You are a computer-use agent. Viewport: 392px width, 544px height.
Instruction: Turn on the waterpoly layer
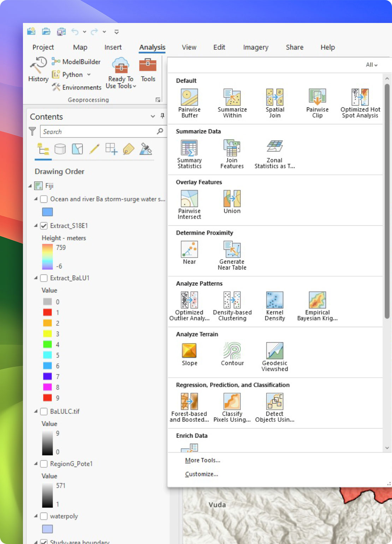point(44,516)
